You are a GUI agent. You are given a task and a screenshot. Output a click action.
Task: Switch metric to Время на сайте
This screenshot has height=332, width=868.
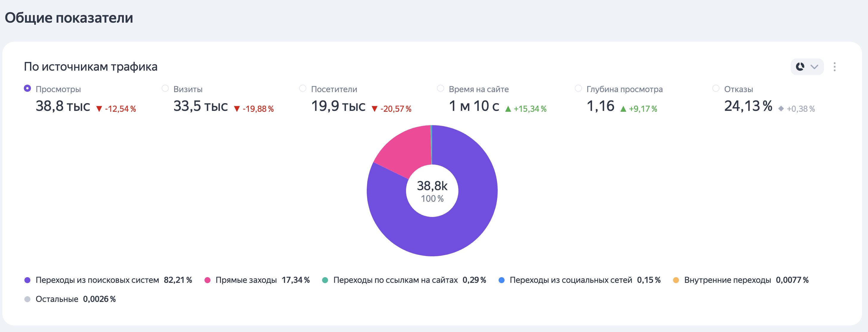[x=441, y=89]
